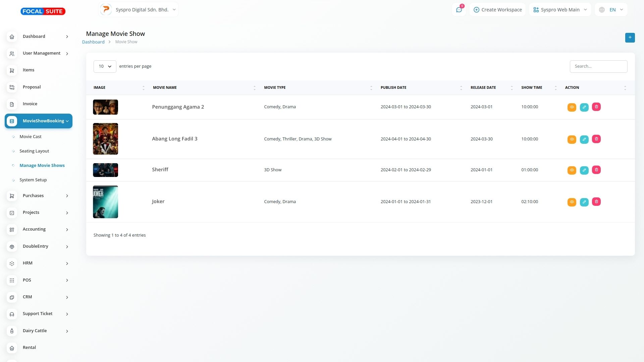Open the Seating Layout submenu item

click(x=34, y=151)
